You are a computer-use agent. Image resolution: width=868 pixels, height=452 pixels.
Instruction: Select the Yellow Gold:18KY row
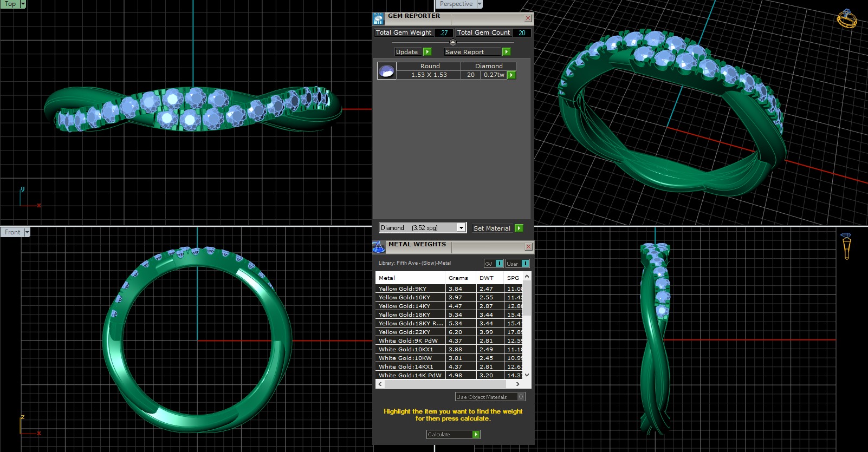[449, 315]
